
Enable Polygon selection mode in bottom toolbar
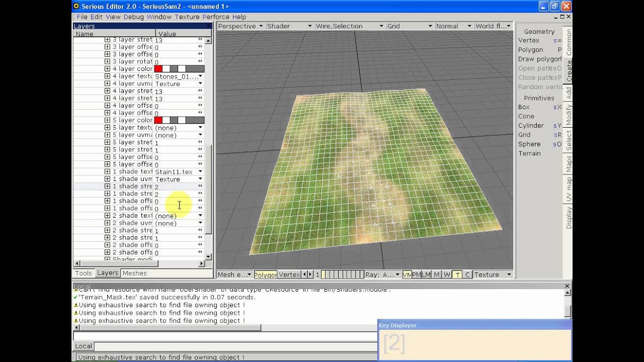point(265,275)
